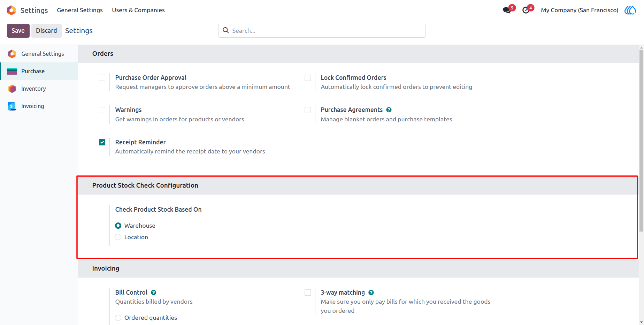The height and width of the screenshot is (325, 644).
Task: Open help icon next to 3-way matching
Action: tap(371, 293)
